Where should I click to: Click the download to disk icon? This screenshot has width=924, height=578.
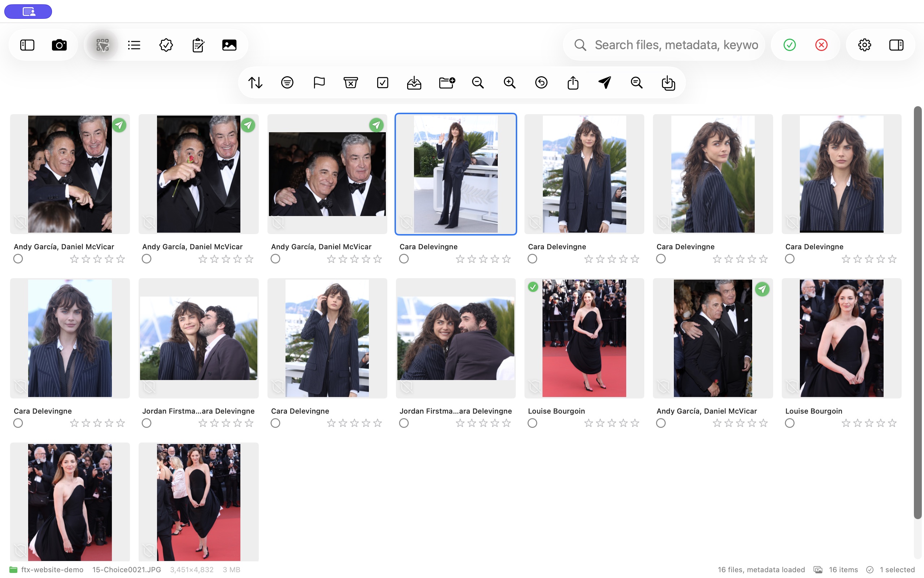coord(668,83)
